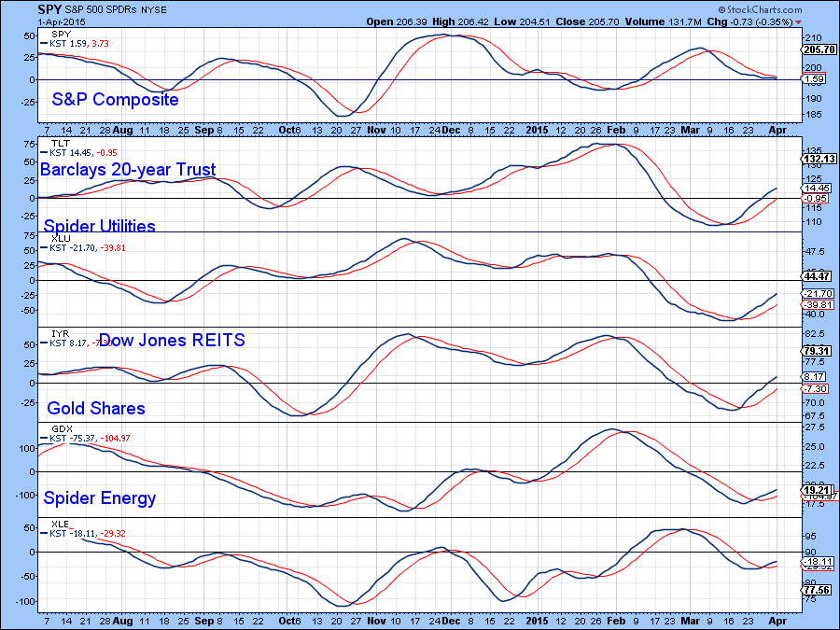840x630 pixels.
Task: Click the red down arrow beside Chg
Action: (799, 22)
